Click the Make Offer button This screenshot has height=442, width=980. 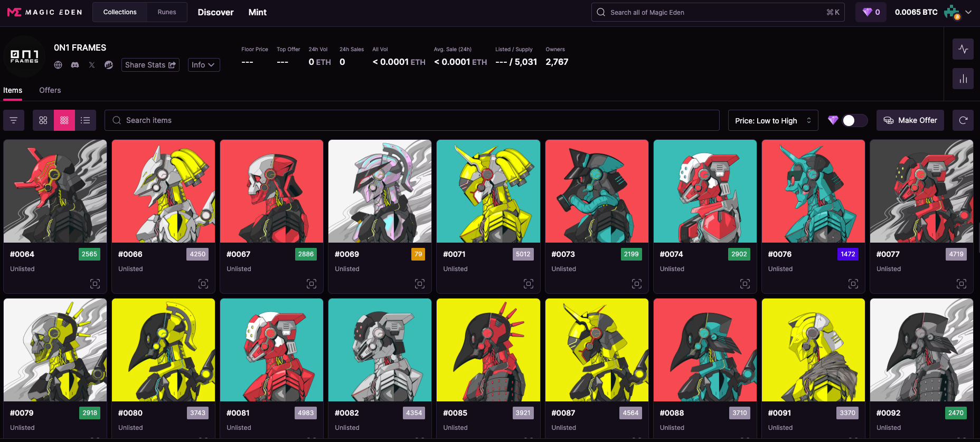coord(910,120)
